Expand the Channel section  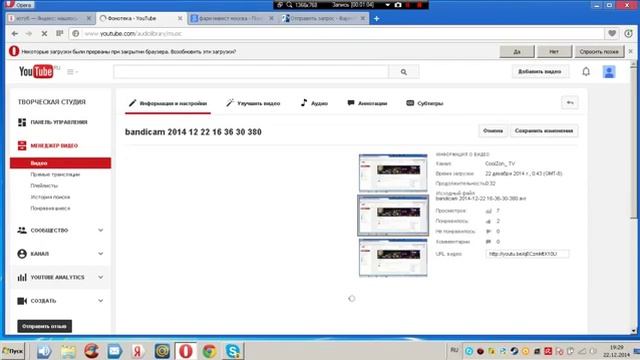point(100,254)
